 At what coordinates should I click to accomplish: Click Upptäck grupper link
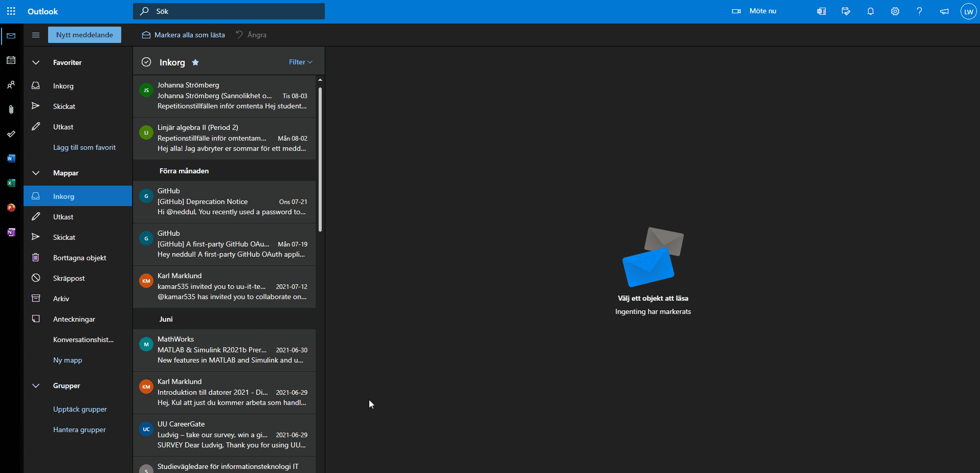(x=80, y=409)
